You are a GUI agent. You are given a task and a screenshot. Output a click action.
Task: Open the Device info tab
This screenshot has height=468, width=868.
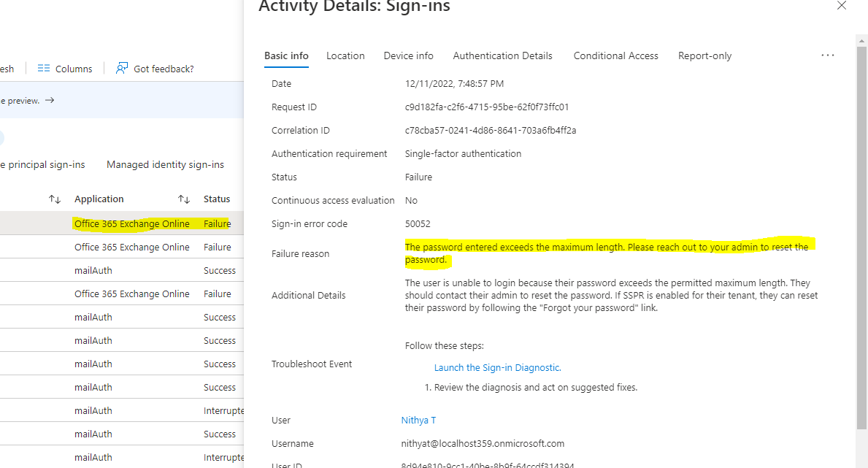(x=409, y=56)
